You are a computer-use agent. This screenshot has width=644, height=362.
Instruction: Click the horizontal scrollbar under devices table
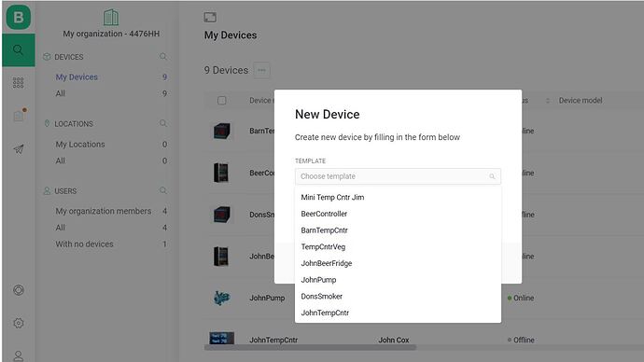click(x=310, y=348)
